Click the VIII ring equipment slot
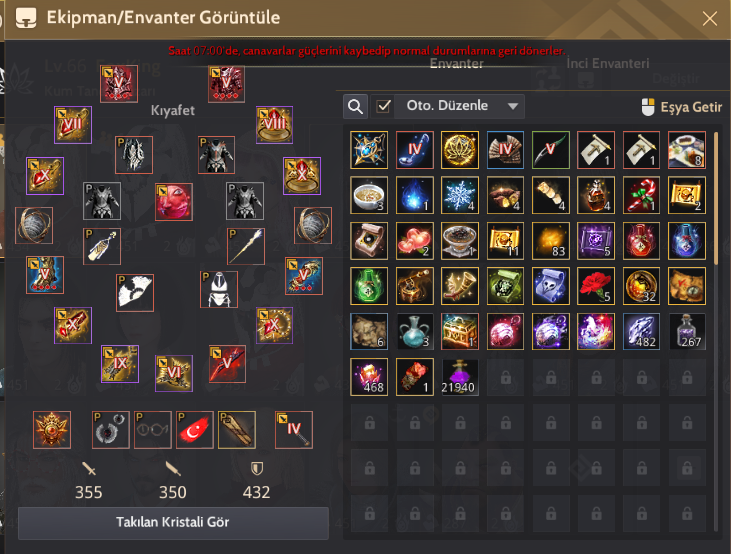This screenshot has width=731, height=554. [274, 125]
